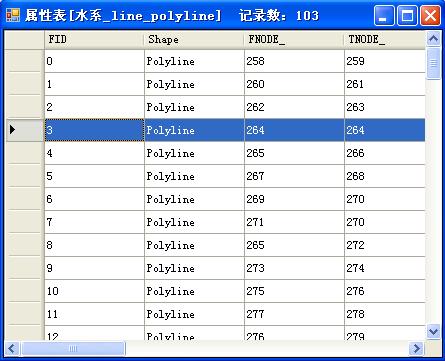Screen dimensions: 445x361
Task: Click the attribute table window icon
Action: click(x=13, y=15)
